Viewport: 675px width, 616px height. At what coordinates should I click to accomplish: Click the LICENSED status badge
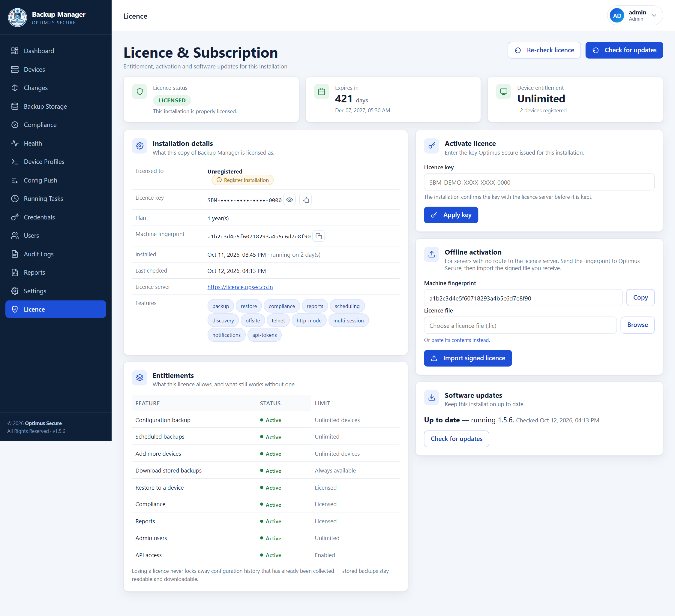[x=172, y=100]
